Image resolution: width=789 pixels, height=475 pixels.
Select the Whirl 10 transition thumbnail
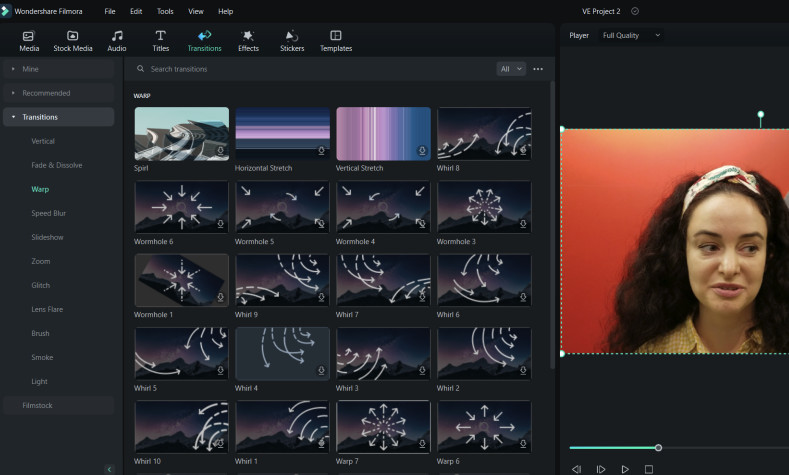[x=182, y=427]
